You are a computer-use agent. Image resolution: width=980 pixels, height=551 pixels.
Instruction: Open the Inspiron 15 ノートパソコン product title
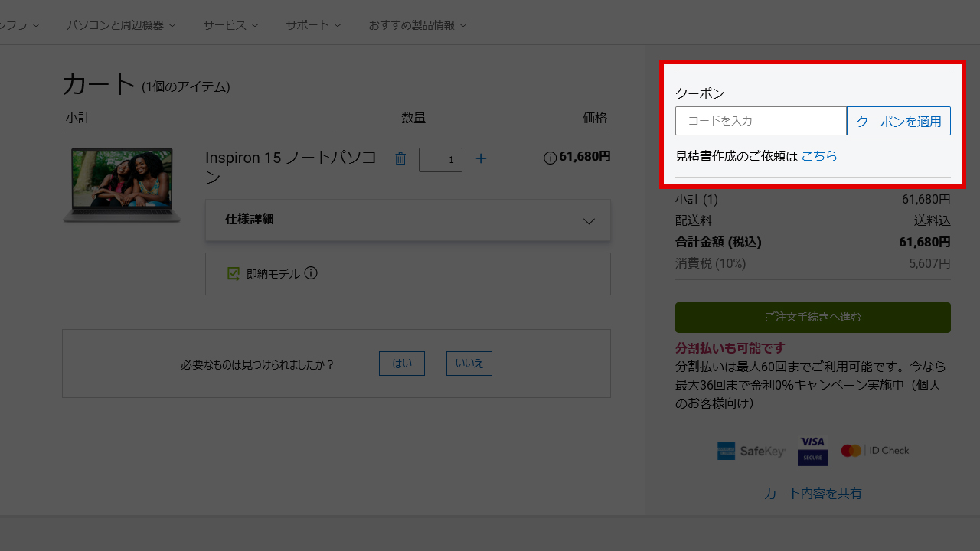point(291,168)
